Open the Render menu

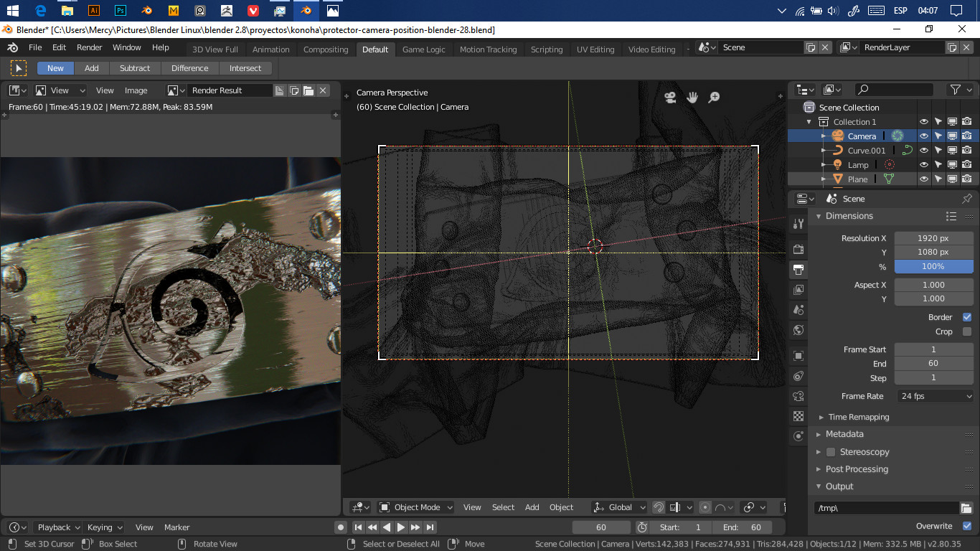pyautogui.click(x=90, y=47)
